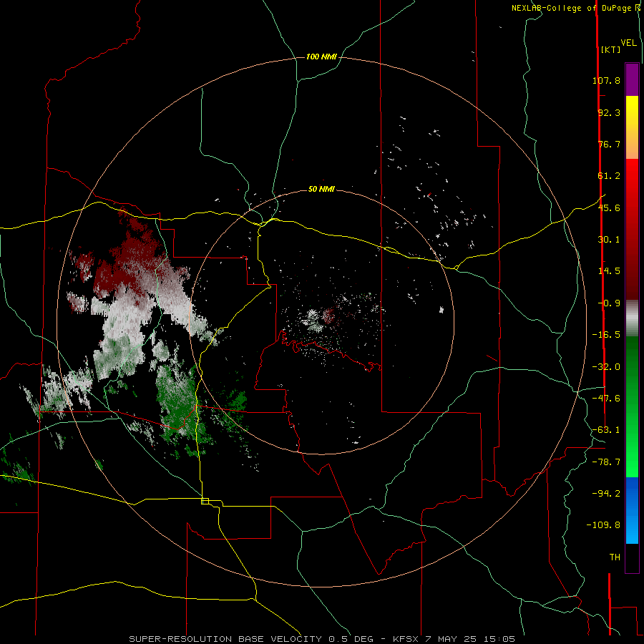The height and width of the screenshot is (644, 644).
Task: Click the 61.2 velocity scale value
Action: (x=609, y=176)
